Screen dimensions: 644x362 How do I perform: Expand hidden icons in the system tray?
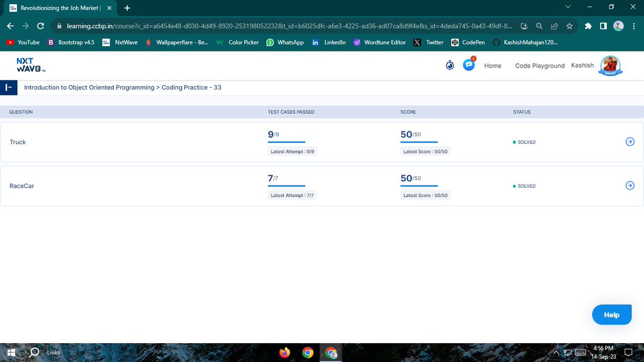point(556,352)
